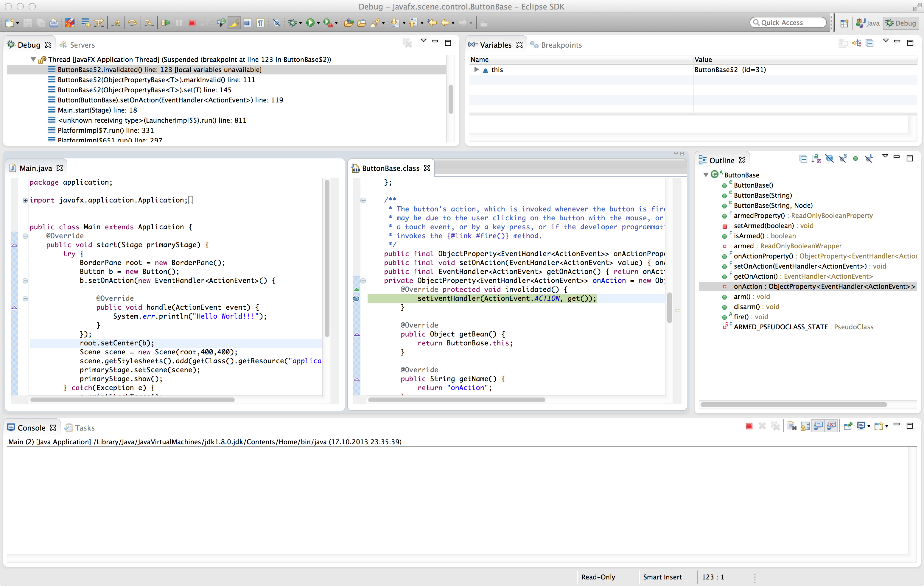Toggle Hide Static Members in Outline
The image size is (924, 586).
(843, 159)
